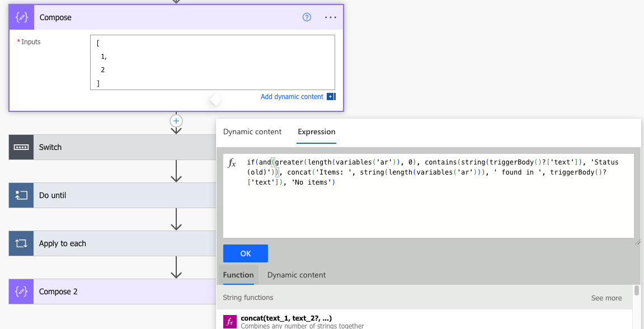Viewport: 644px width, 329px height.
Task: Click into the Compose Inputs field
Action: (213, 63)
